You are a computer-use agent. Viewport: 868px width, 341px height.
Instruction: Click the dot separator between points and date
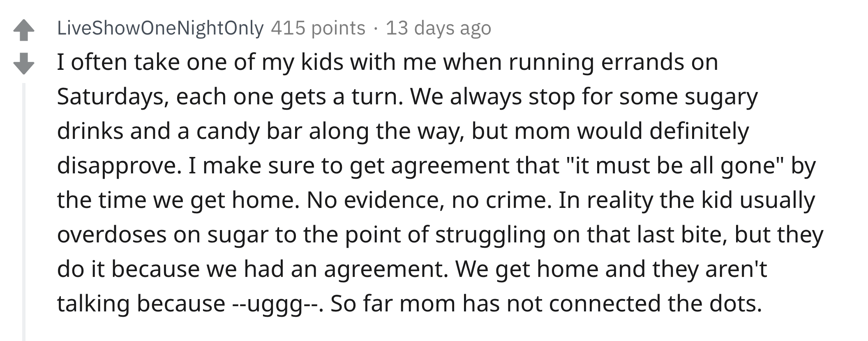(375, 28)
